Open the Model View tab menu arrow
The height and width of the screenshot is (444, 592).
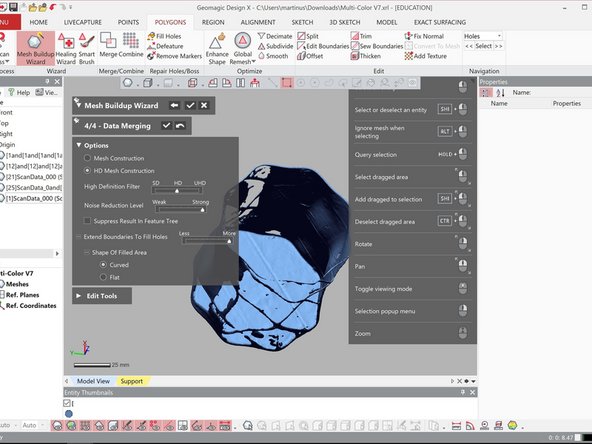click(x=473, y=381)
